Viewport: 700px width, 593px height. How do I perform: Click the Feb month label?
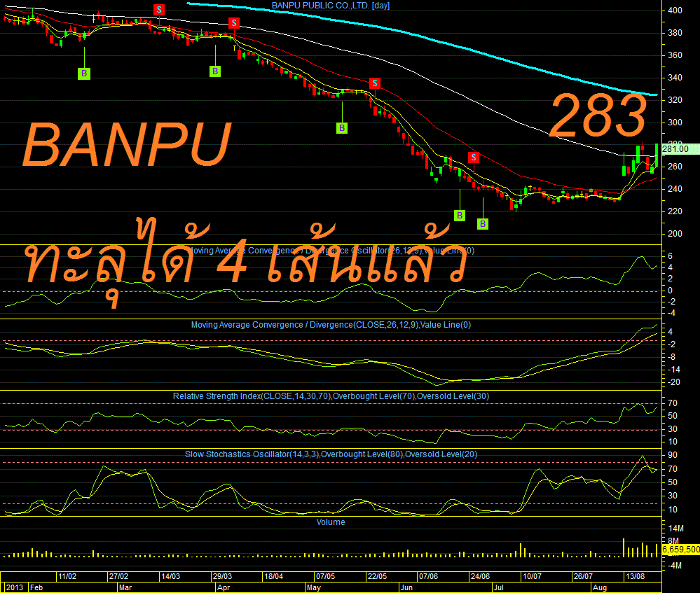[x=36, y=587]
